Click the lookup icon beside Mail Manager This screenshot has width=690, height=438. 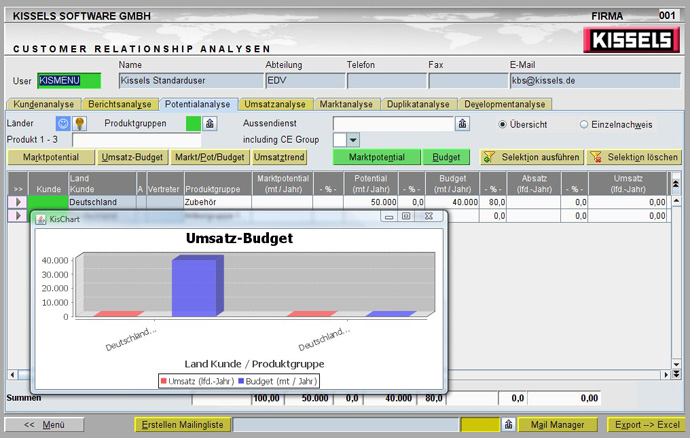click(x=508, y=424)
